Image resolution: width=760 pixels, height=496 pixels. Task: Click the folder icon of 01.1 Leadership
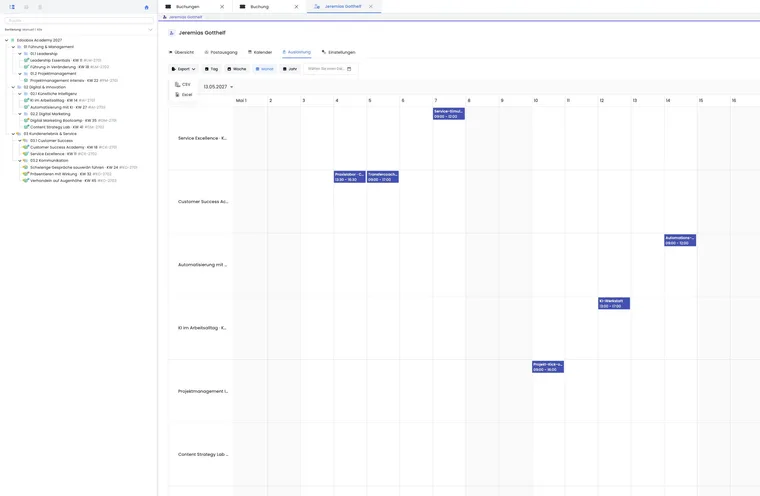point(26,54)
